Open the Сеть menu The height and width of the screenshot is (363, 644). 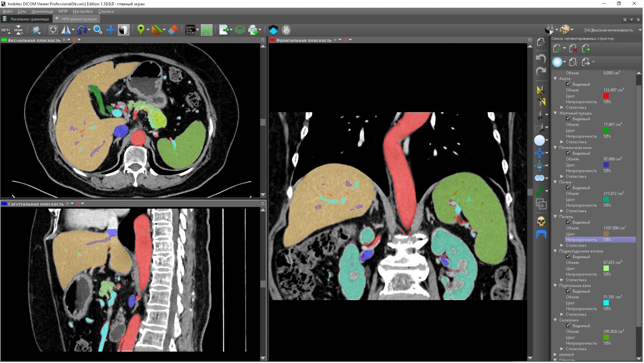[22, 11]
